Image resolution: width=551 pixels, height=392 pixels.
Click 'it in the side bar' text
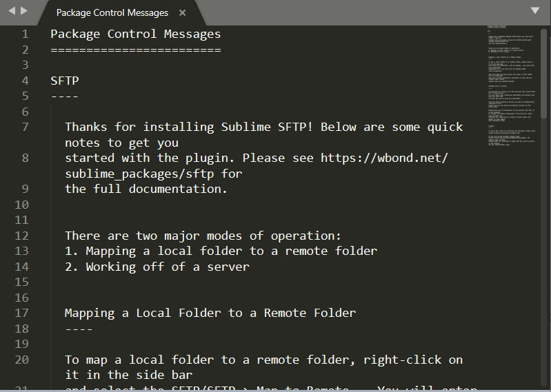coord(129,375)
